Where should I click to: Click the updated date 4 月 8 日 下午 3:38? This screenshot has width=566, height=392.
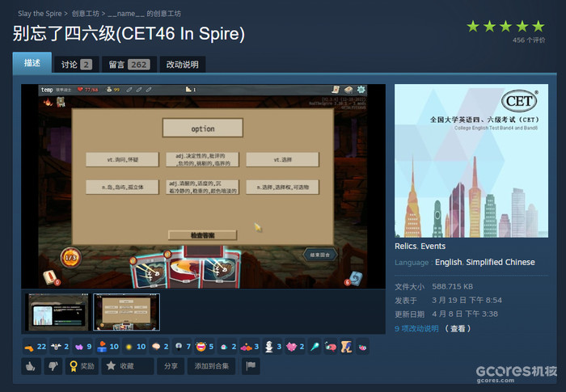click(465, 314)
